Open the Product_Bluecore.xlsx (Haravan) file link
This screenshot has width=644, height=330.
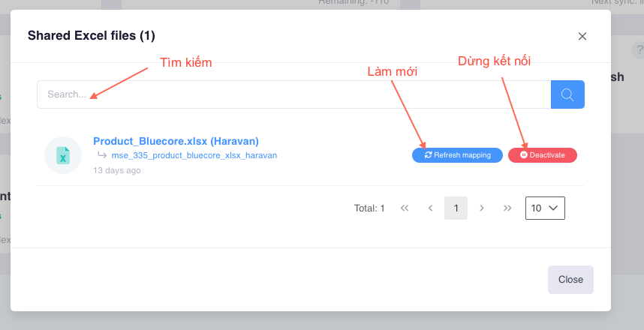click(176, 141)
